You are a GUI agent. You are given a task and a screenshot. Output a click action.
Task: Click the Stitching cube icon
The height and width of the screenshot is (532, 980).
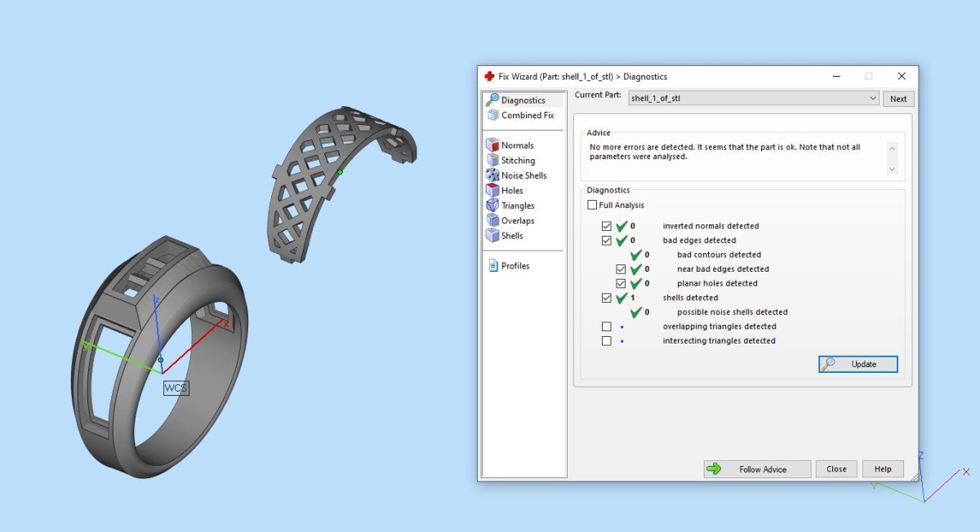(x=492, y=161)
